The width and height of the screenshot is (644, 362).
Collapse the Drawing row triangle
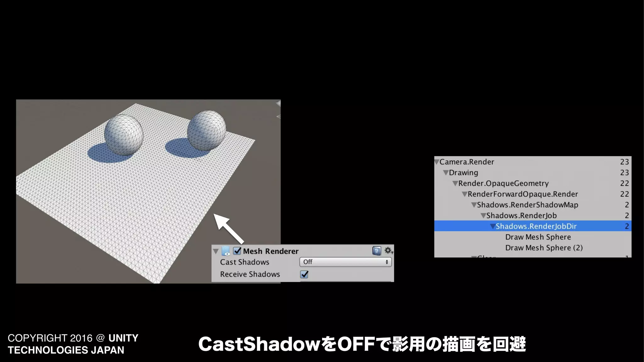[x=446, y=173]
